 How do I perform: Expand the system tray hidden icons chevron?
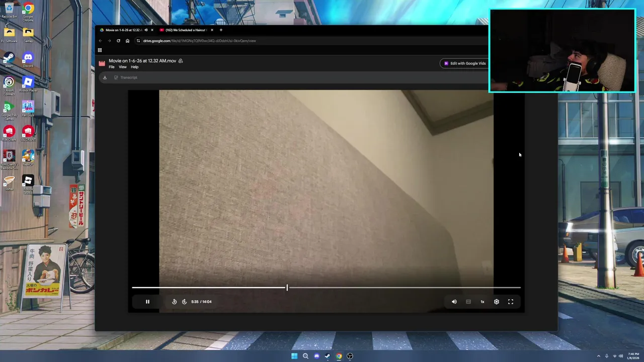[599, 356]
